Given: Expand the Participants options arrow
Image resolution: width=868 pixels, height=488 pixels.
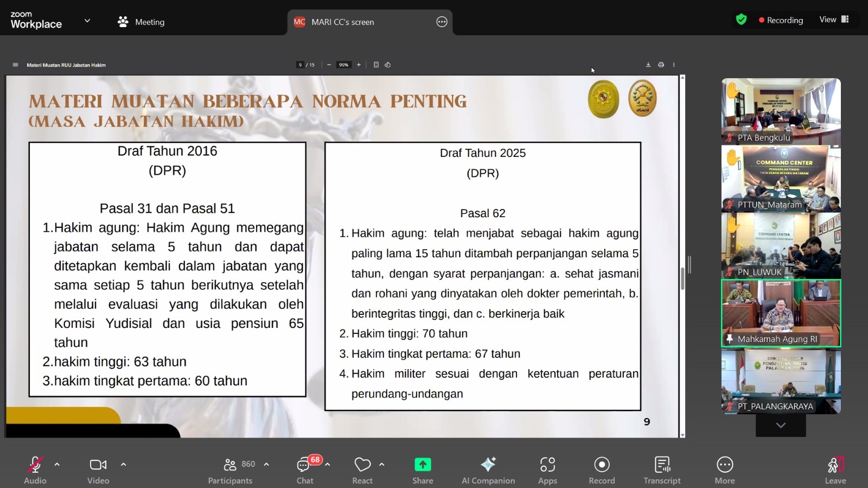Looking at the screenshot, I should pos(266,465).
